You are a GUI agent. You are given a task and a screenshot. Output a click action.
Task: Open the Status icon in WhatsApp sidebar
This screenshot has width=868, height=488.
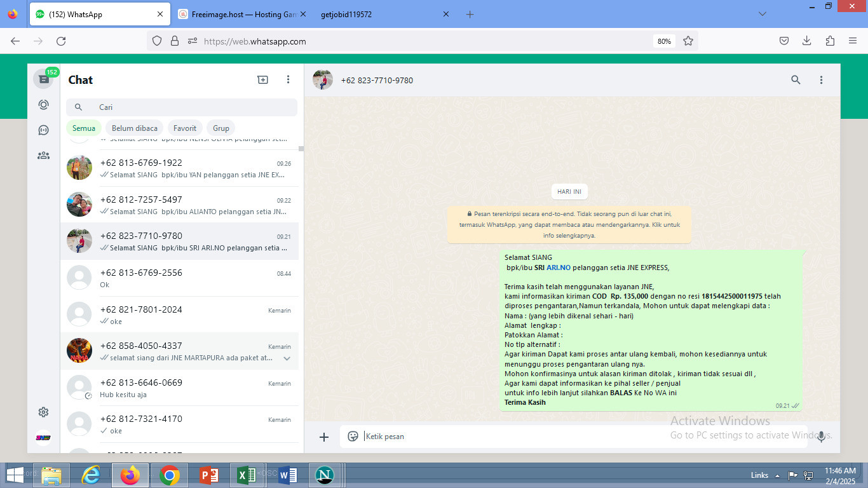coord(43,105)
